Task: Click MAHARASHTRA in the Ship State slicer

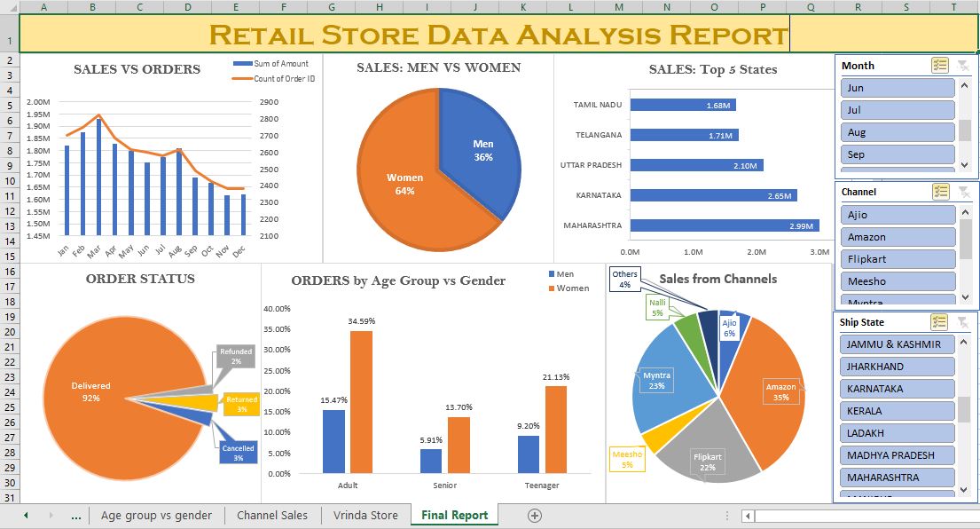Action: 897,477
